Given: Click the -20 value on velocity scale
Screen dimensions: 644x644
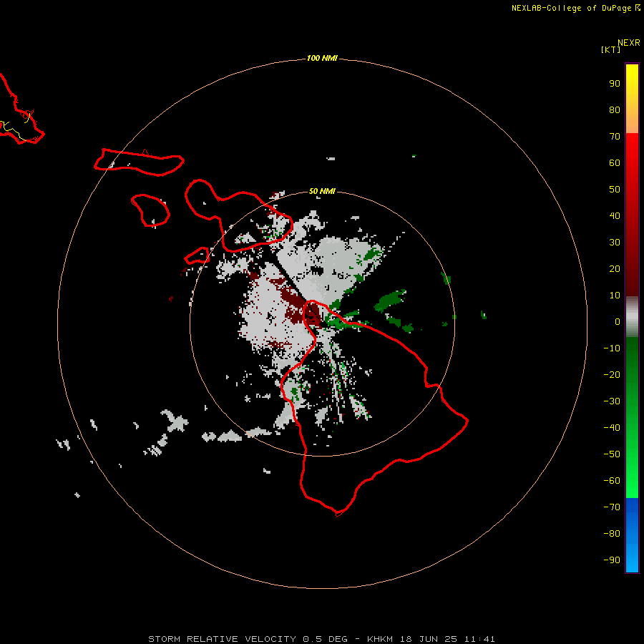Looking at the screenshot, I should click(612, 374).
